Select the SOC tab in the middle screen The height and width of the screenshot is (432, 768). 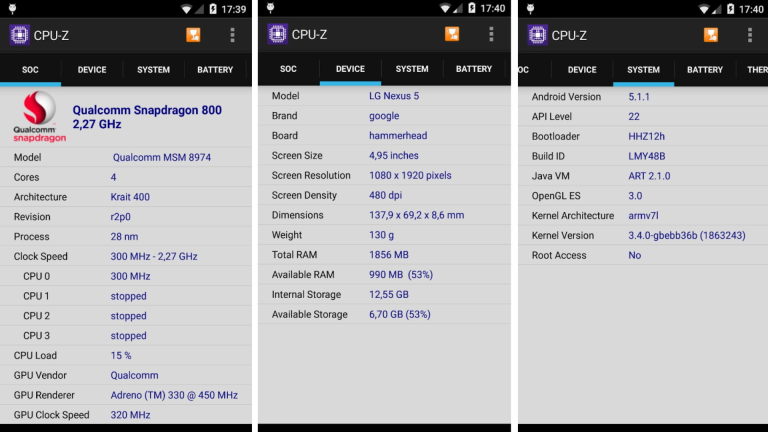pos(288,69)
